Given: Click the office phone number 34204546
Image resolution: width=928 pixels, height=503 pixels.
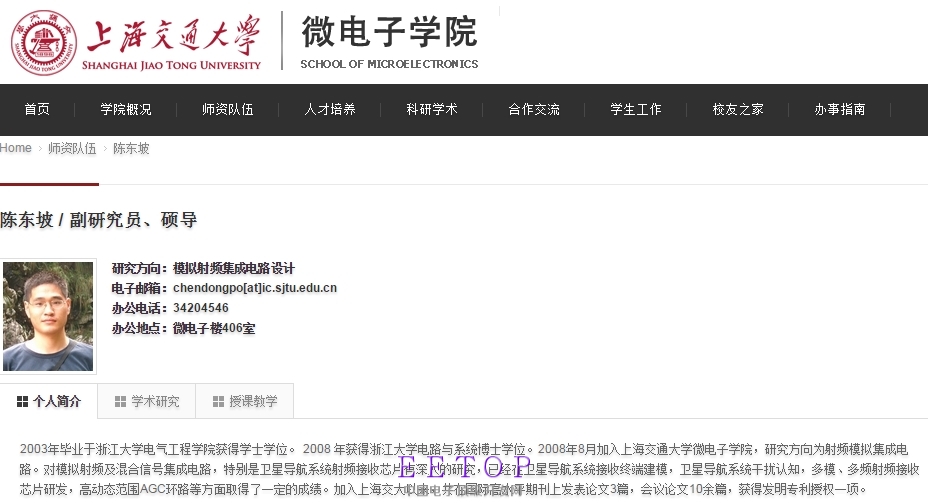Looking at the screenshot, I should click(x=201, y=308).
